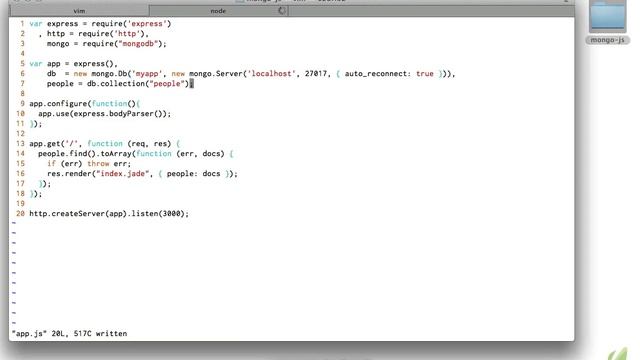Click people.find().toArray line
640x360 pixels.
click(136, 153)
